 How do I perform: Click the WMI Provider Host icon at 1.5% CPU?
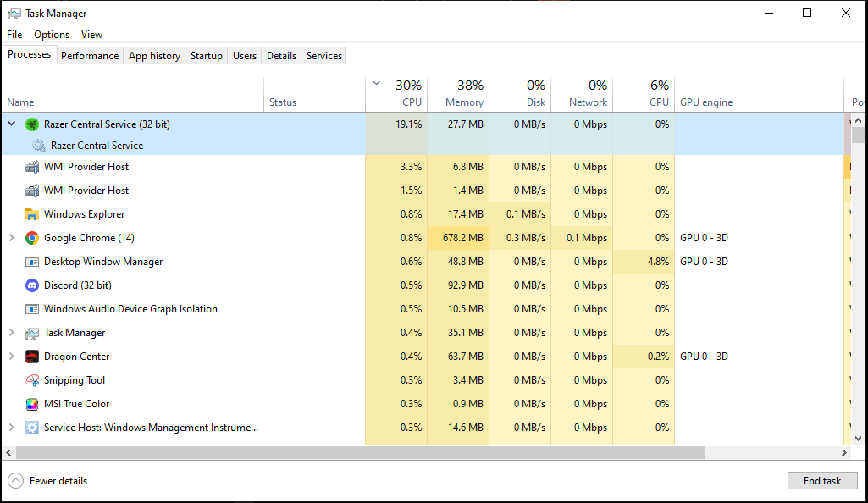(x=32, y=191)
